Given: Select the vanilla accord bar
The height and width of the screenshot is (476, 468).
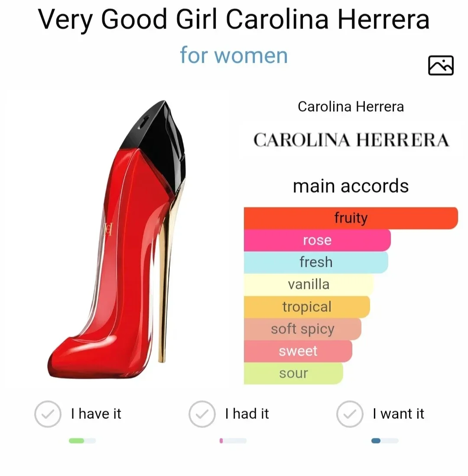Looking at the screenshot, I should (309, 285).
